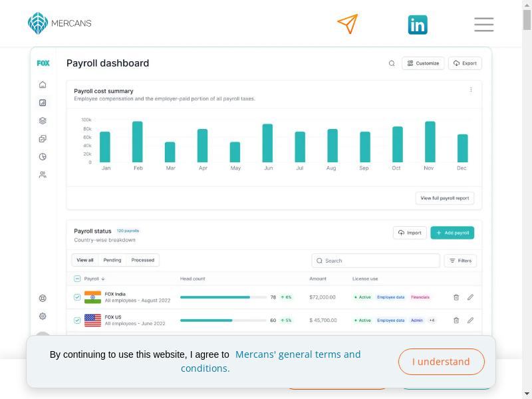Click the pie chart sidebar icon
The width and height of the screenshot is (532, 399).
click(x=43, y=157)
